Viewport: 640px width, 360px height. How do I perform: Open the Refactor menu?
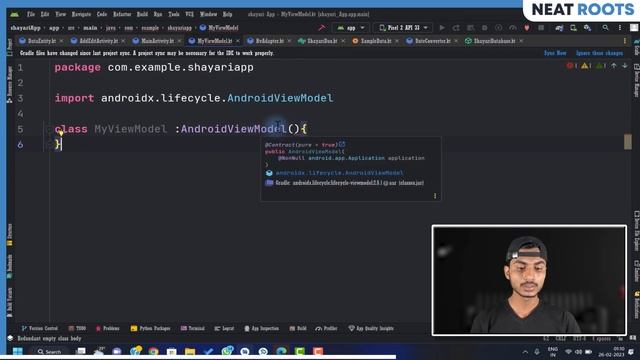click(122, 14)
